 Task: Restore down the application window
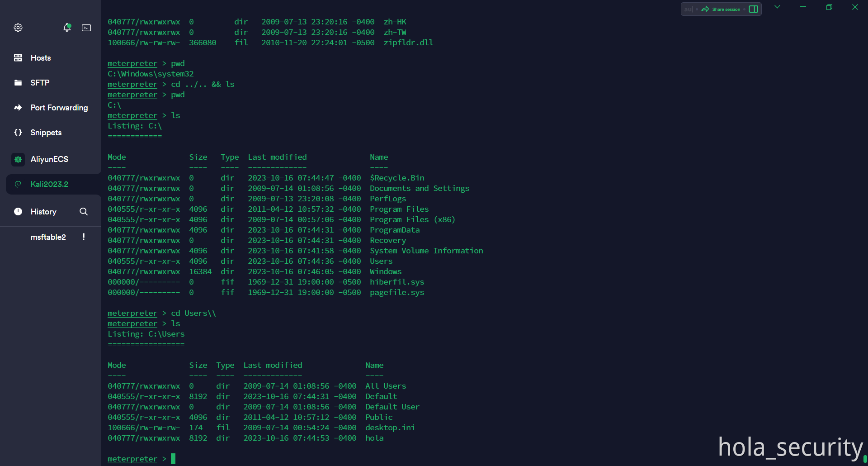[x=829, y=7]
